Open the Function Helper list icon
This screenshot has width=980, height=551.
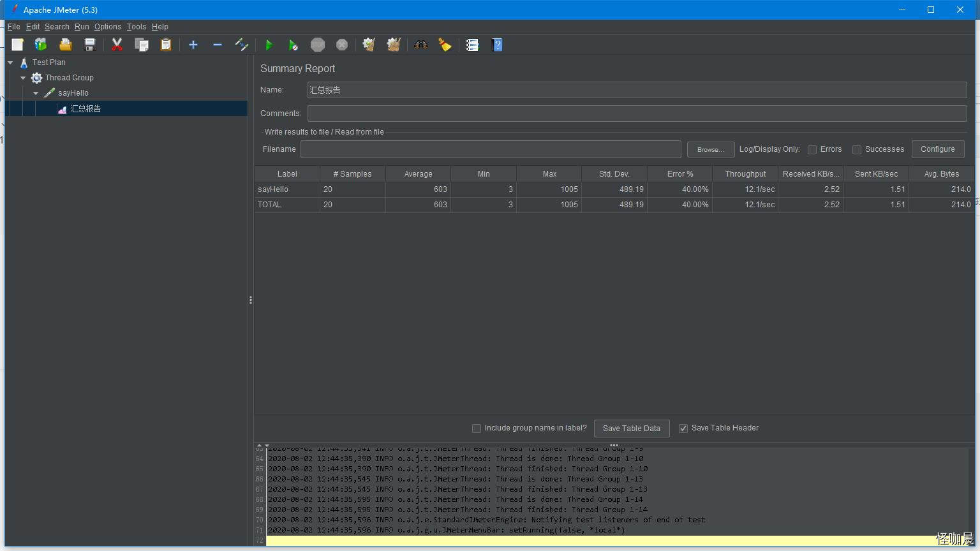click(x=472, y=45)
